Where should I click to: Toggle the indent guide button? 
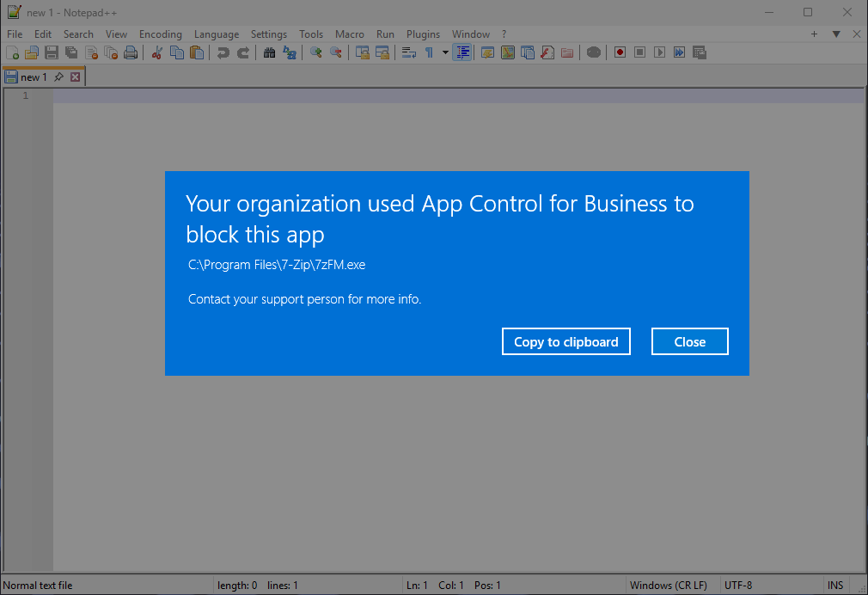coord(462,52)
